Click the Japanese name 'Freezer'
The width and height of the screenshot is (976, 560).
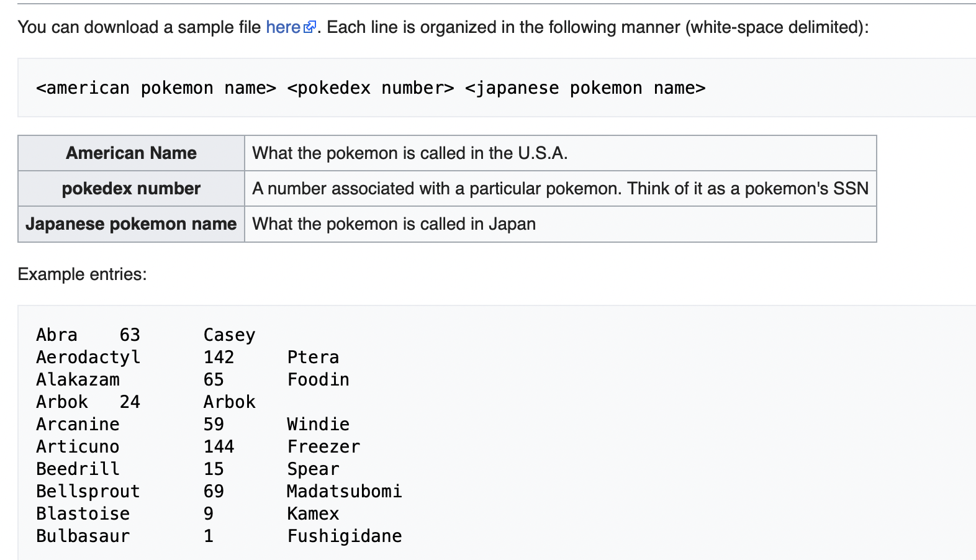(323, 447)
